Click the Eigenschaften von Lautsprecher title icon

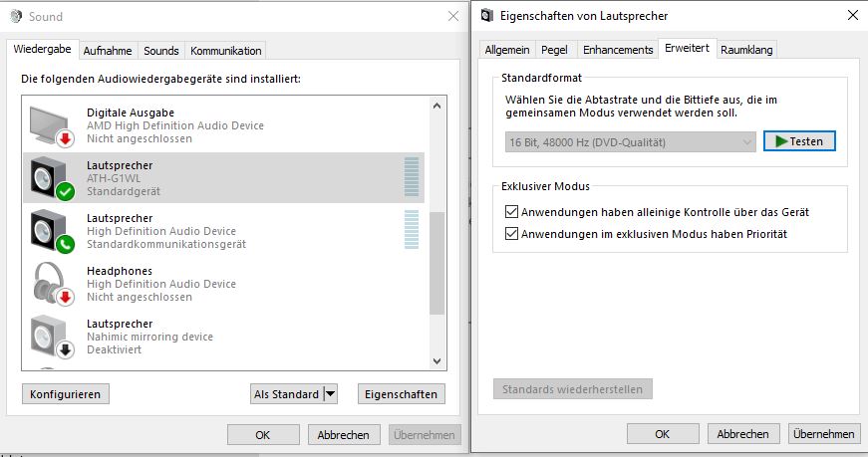click(487, 16)
